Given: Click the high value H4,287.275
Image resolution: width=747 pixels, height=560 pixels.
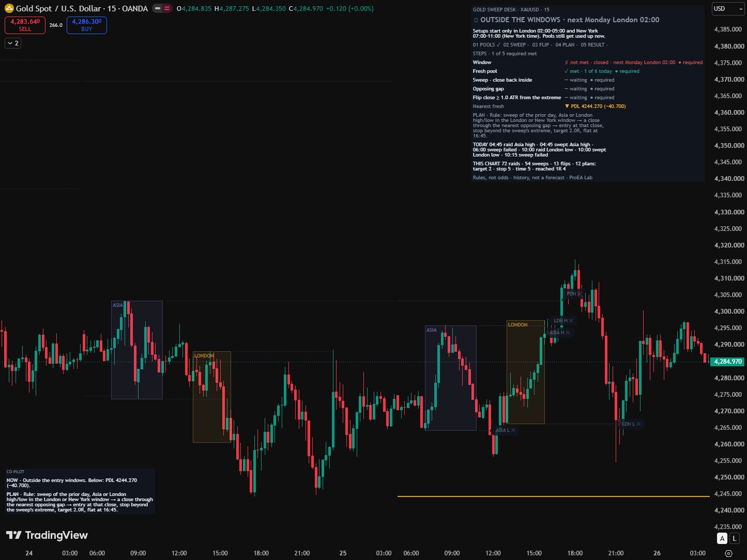Looking at the screenshot, I should click(232, 8).
